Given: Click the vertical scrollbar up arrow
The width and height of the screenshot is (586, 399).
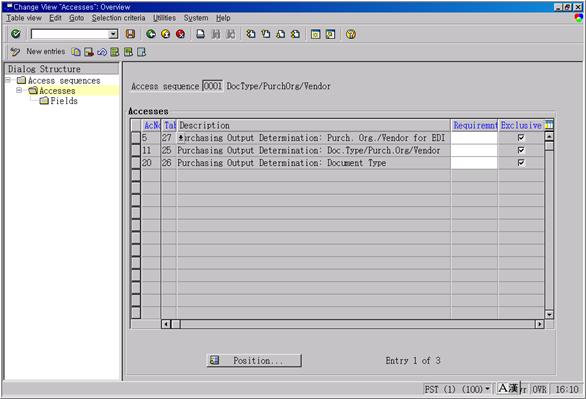Looking at the screenshot, I should pos(549,136).
